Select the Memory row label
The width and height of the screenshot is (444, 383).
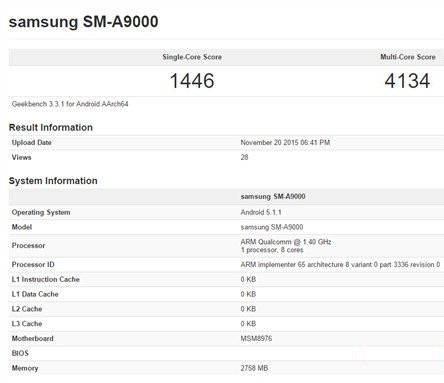pos(25,368)
